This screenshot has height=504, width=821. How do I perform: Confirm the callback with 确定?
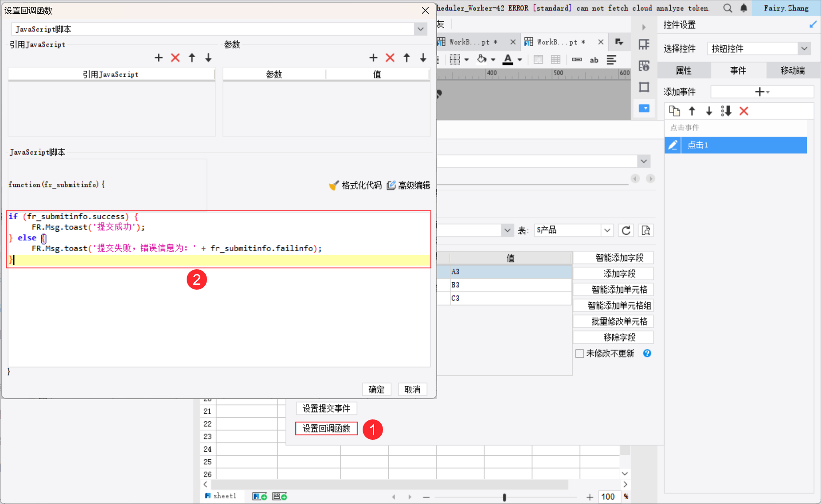tap(376, 389)
